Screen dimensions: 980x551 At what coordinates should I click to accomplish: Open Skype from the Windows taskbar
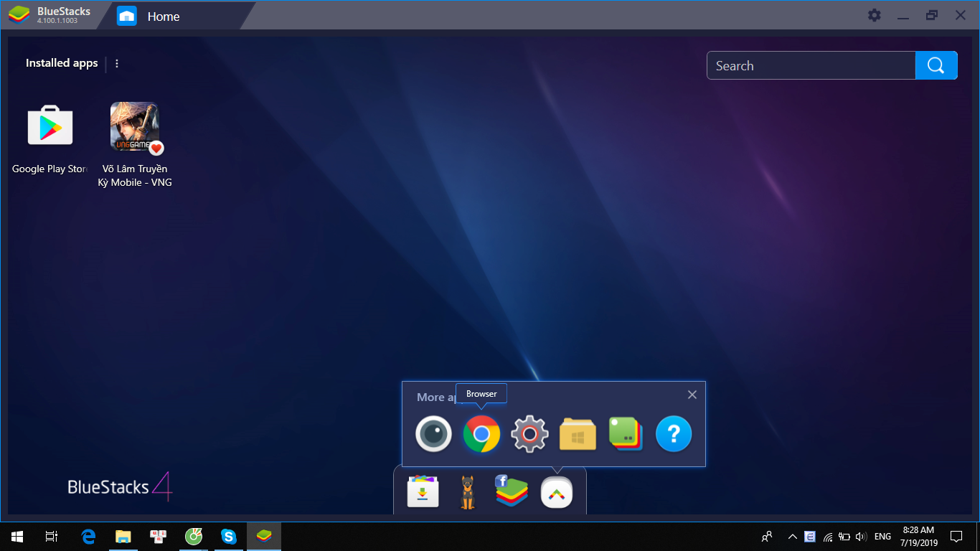pos(229,536)
